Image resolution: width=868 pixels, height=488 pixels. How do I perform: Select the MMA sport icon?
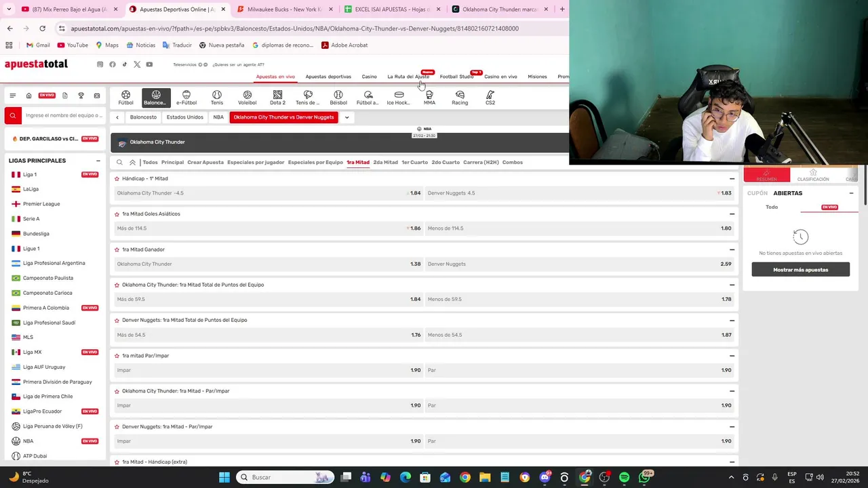429,98
